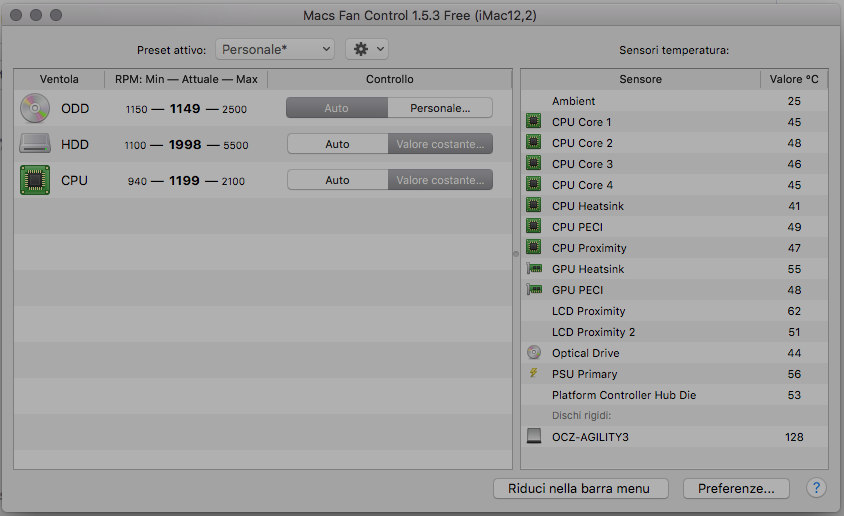This screenshot has width=844, height=516.
Task: Switch ODD fan control to Auto
Action: [337, 108]
